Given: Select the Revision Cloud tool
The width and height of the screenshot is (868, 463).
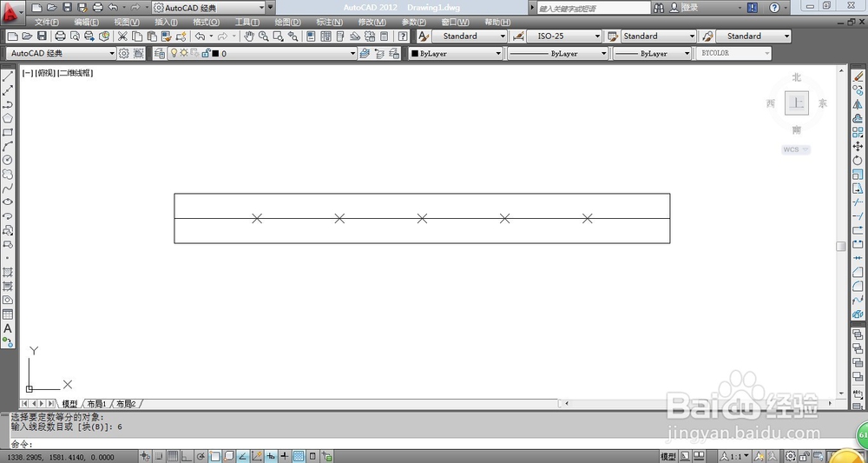Looking at the screenshot, I should [8, 174].
